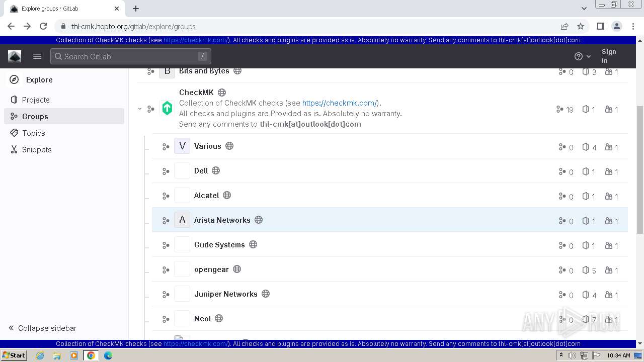
Task: Open the opengear subgroup
Action: (x=212, y=269)
